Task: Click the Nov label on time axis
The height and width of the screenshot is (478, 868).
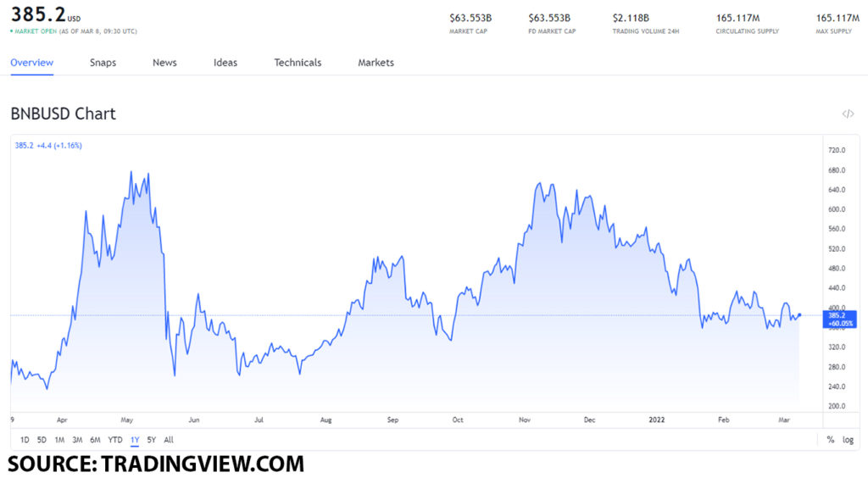Action: 525,420
